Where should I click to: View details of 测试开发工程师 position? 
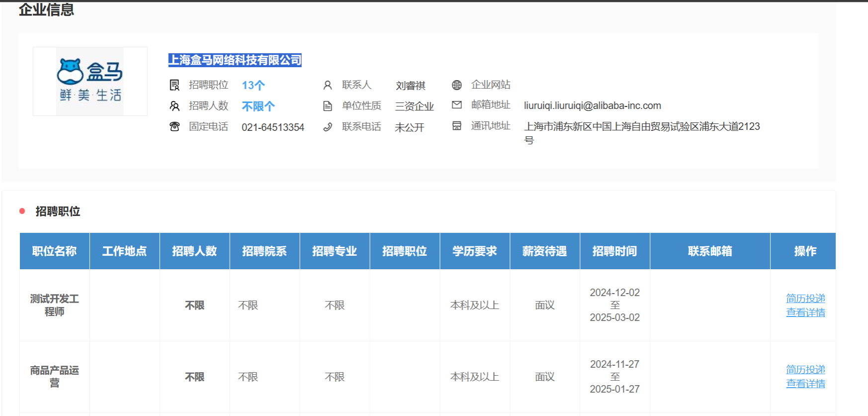[805, 312]
